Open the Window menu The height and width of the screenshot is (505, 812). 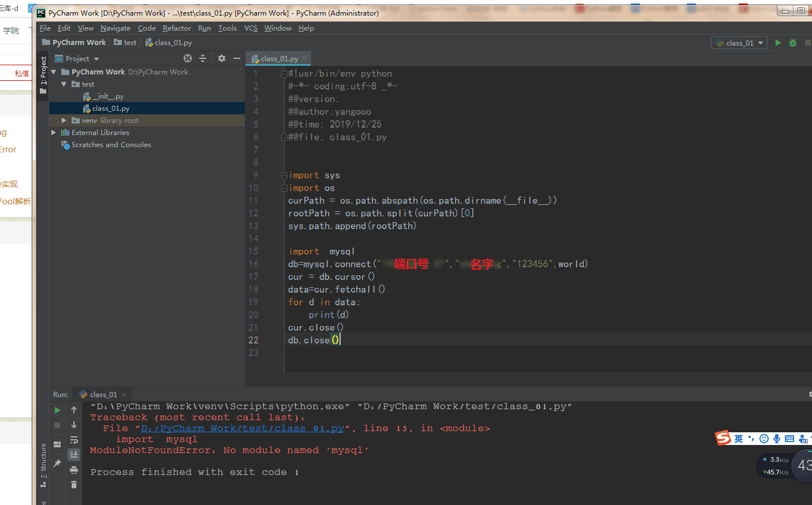278,28
